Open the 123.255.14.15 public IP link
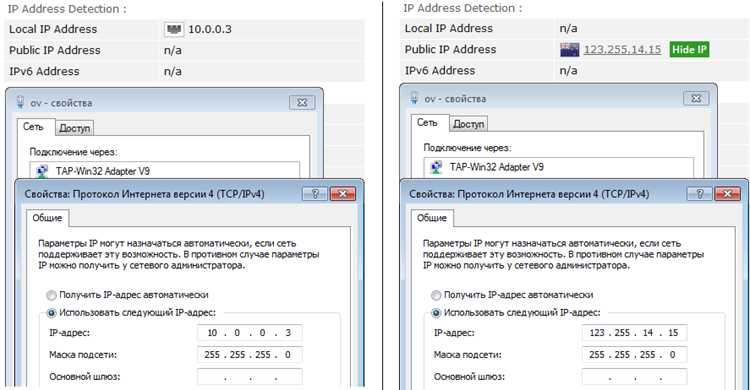Image resolution: width=750 pixels, height=390 pixels. [x=622, y=49]
